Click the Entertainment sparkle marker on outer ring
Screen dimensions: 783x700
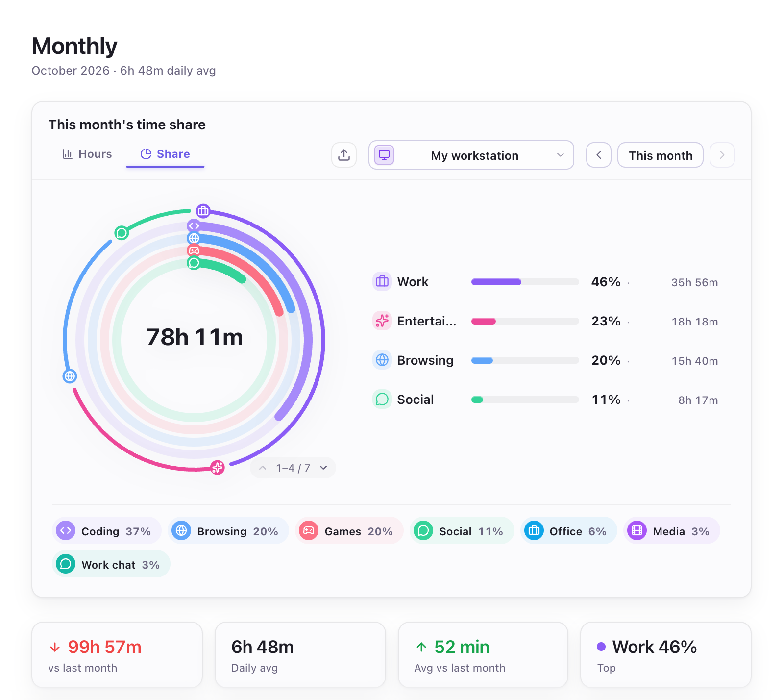pos(218,467)
